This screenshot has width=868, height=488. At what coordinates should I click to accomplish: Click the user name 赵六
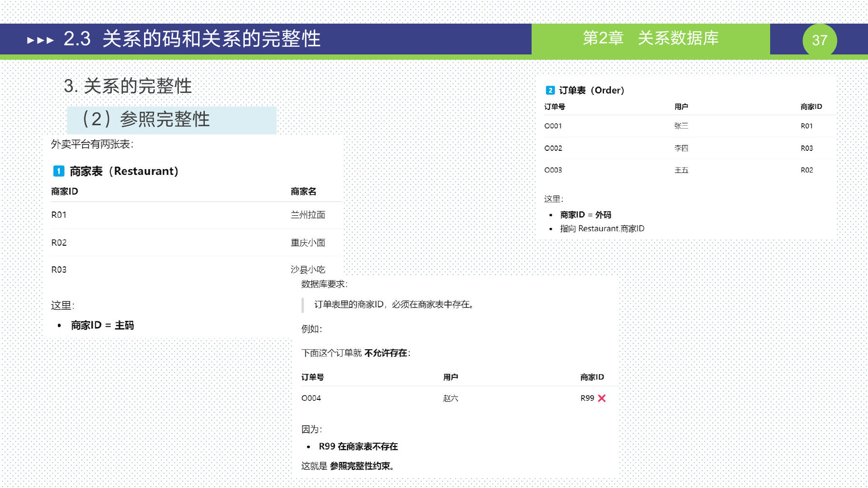451,398
